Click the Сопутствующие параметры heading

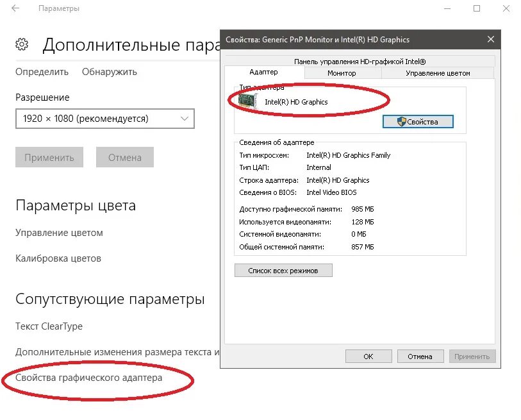tap(110, 299)
